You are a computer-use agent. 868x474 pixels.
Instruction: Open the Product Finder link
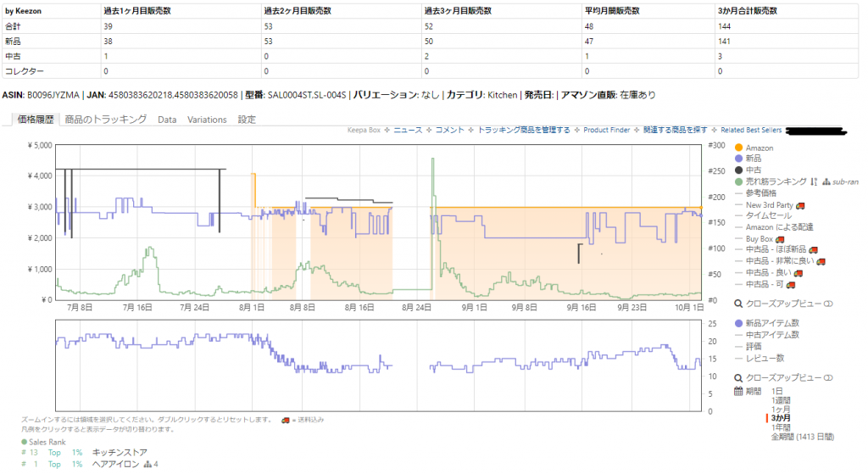click(x=608, y=131)
